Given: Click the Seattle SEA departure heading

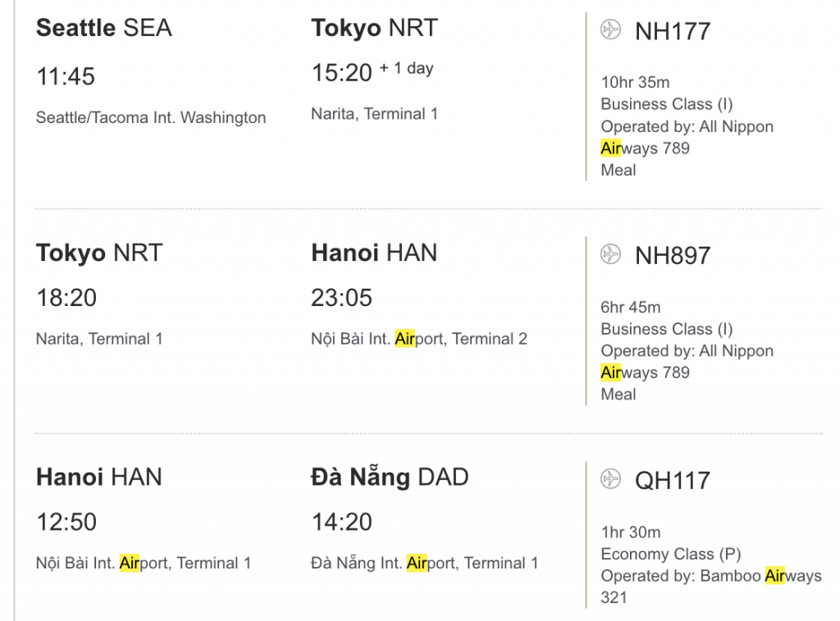Looking at the screenshot, I should pyautogui.click(x=104, y=28).
